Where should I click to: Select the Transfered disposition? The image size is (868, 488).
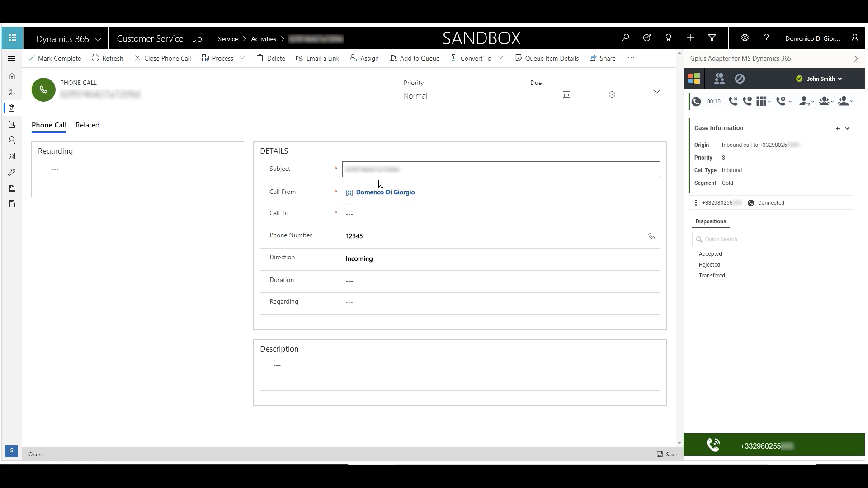(x=712, y=276)
